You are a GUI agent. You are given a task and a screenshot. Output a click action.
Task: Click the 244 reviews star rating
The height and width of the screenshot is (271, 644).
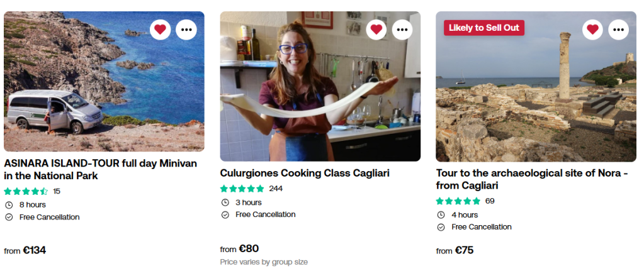pos(242,189)
